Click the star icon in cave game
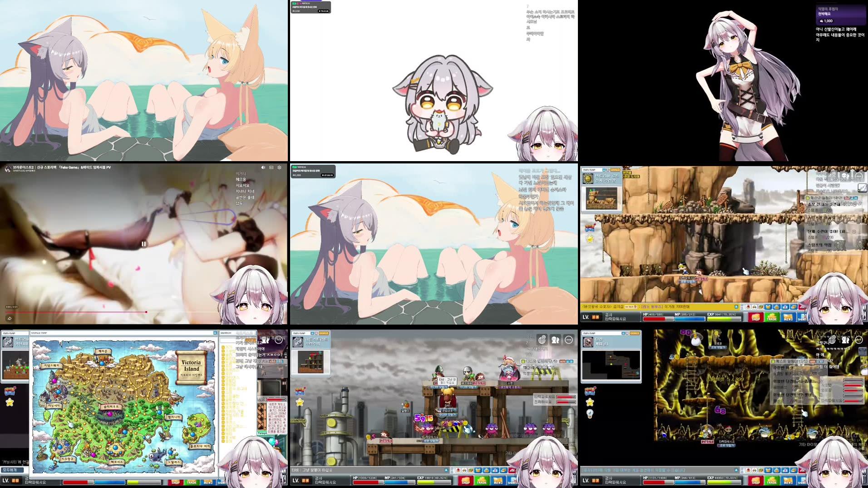Screen dimensions: 868x488 [x=590, y=402]
